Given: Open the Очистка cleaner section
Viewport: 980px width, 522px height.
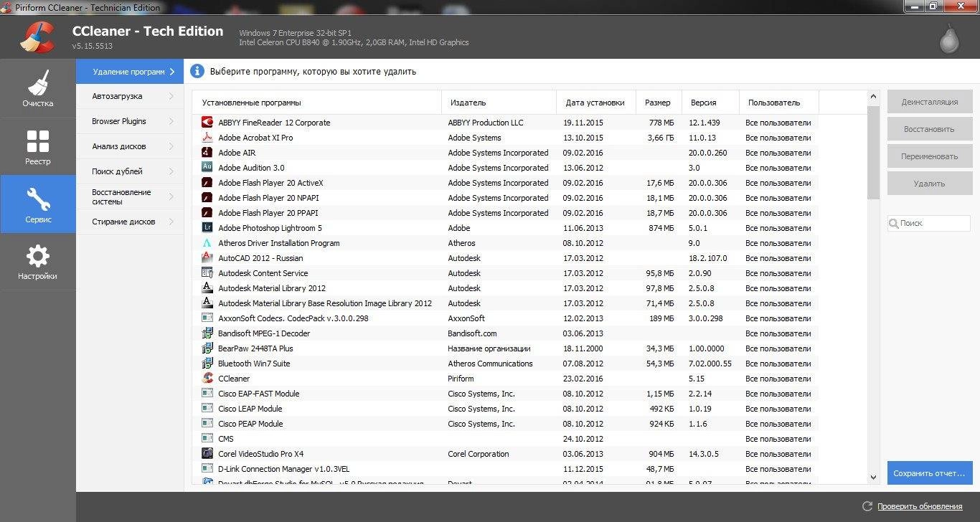Looking at the screenshot, I should [38, 89].
